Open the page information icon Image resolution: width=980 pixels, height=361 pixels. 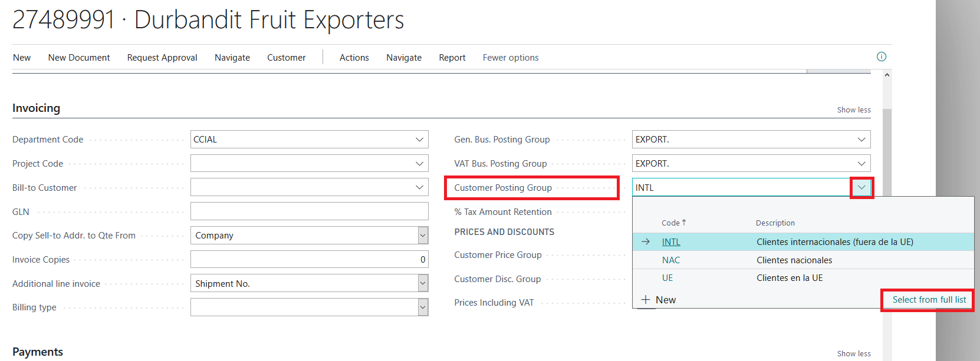[882, 57]
